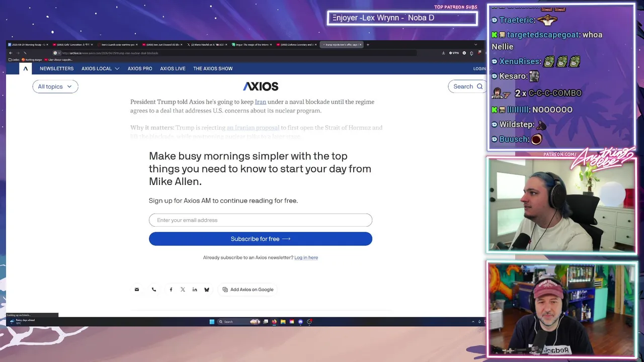The width and height of the screenshot is (644, 362).
Task: Expand the All topics dropdown
Action: point(55,86)
